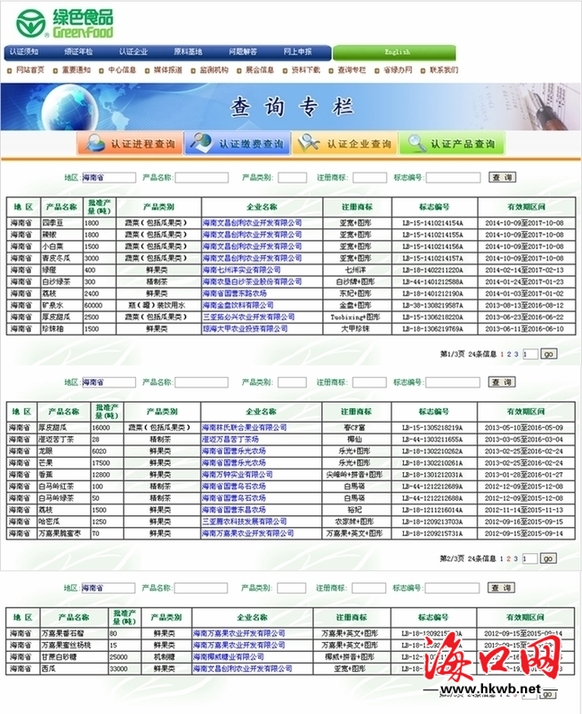Click the go button beside 第1/3页
Screen dimensions: 582x714
[x=548, y=354]
